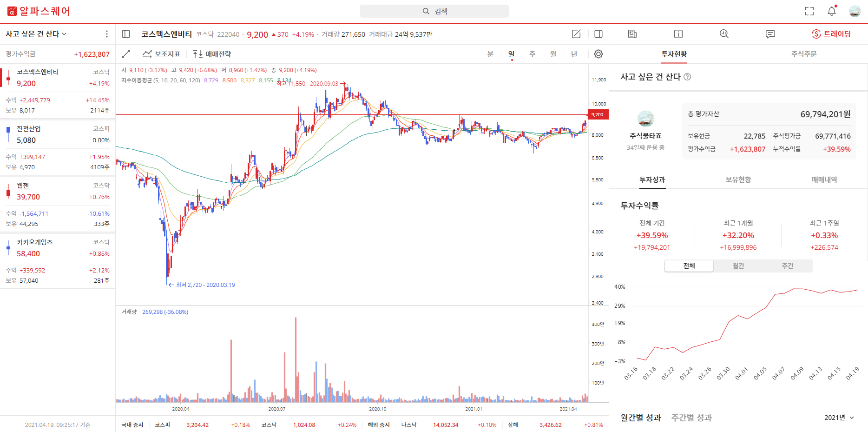Focus the 검색 search field
868x432 pixels.
pos(434,11)
